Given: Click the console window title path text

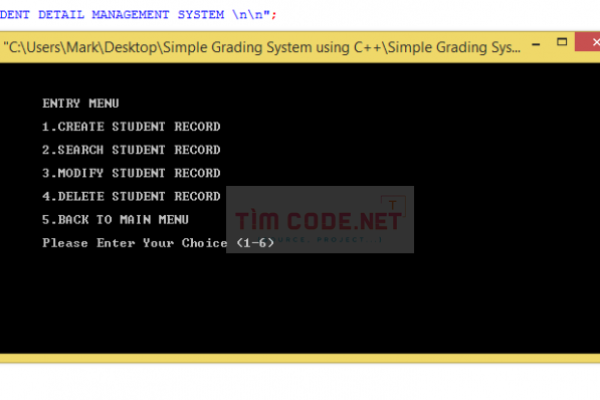Looking at the screenshot, I should 262,47.
